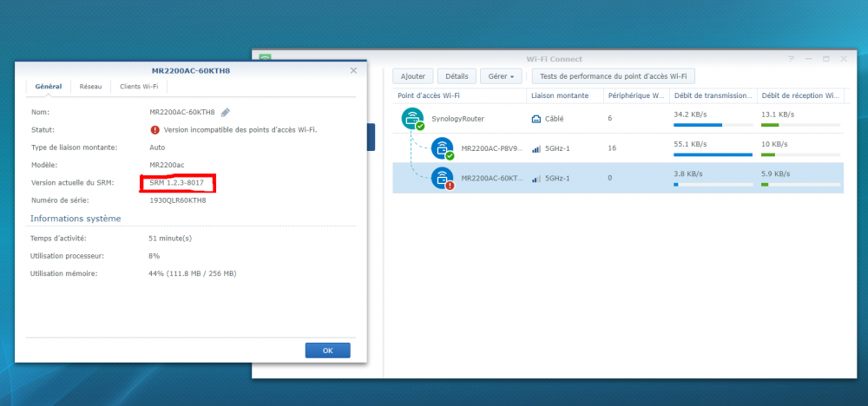Open the Gérer dropdown menu
The height and width of the screenshot is (406, 868).
(501, 76)
